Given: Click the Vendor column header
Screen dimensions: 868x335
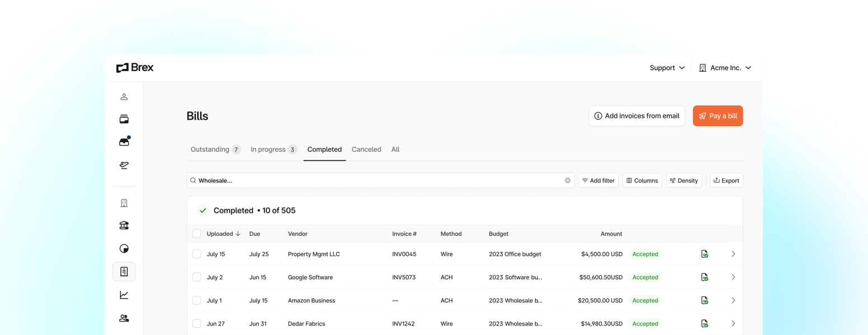Looking at the screenshot, I should tap(297, 234).
